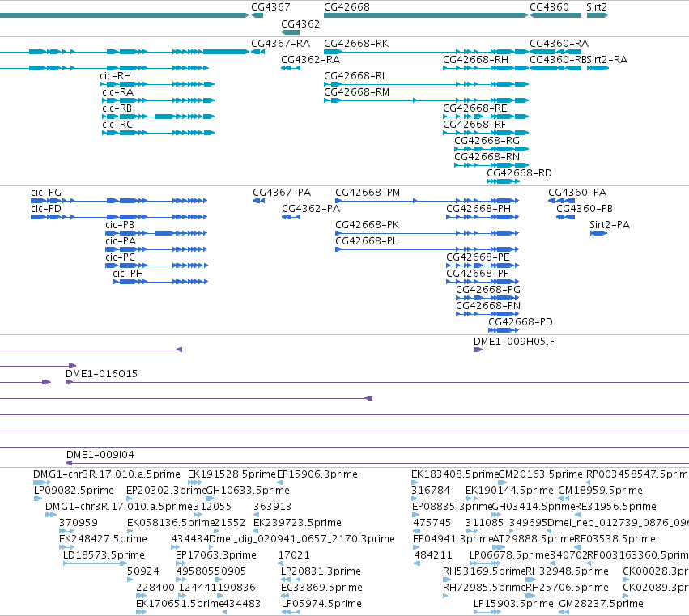Click the CG42668-PG protein label
The image size is (689, 616).
(488, 290)
